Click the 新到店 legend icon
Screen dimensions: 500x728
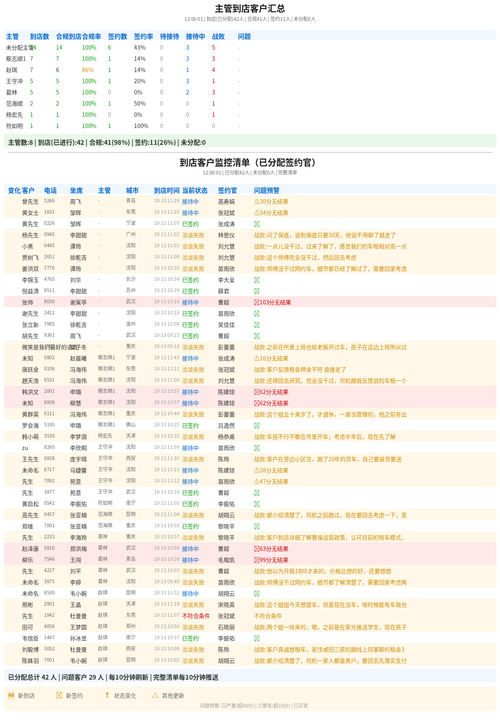tap(11, 695)
